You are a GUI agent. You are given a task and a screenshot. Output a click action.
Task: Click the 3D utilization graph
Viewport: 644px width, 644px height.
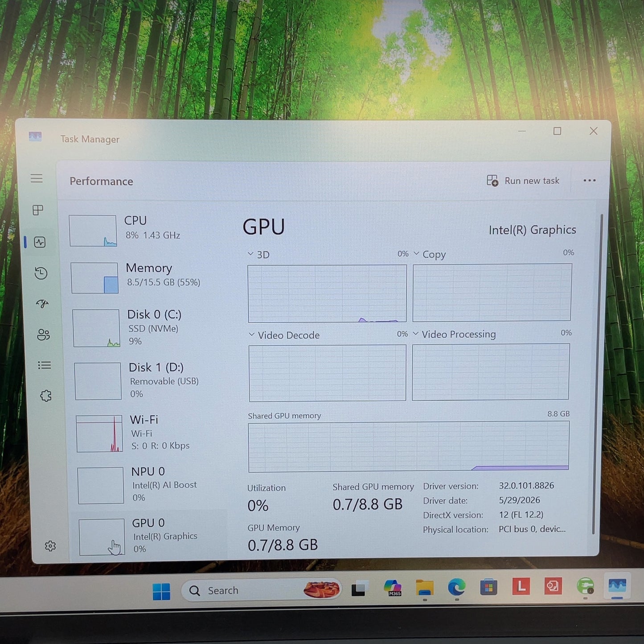pos(327,293)
